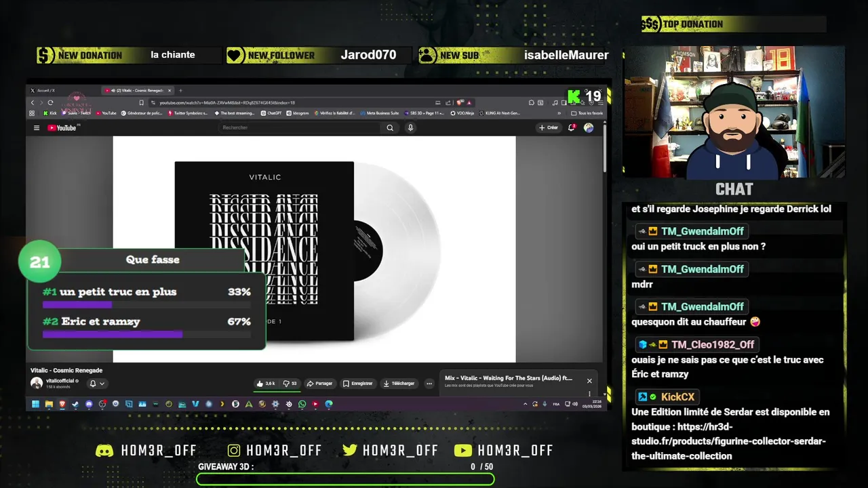
Task: Click the Vitalic Dissidance album artwork video
Action: tap(314, 249)
